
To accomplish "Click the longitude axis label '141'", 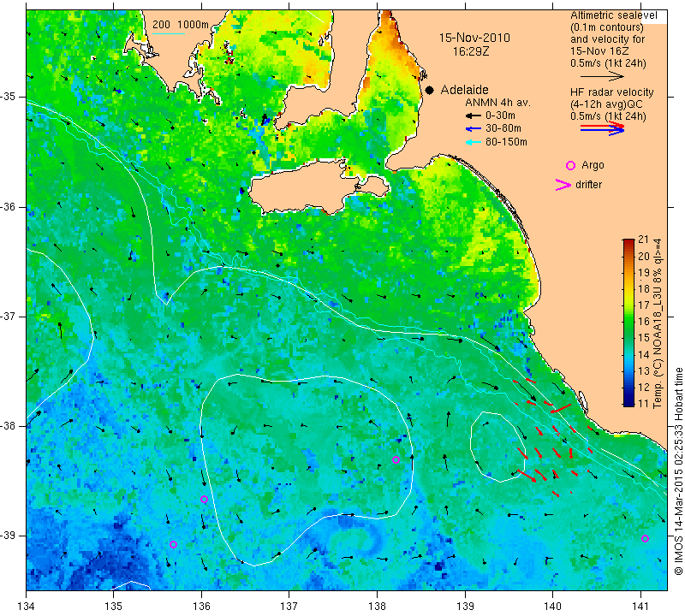I will click(x=640, y=607).
